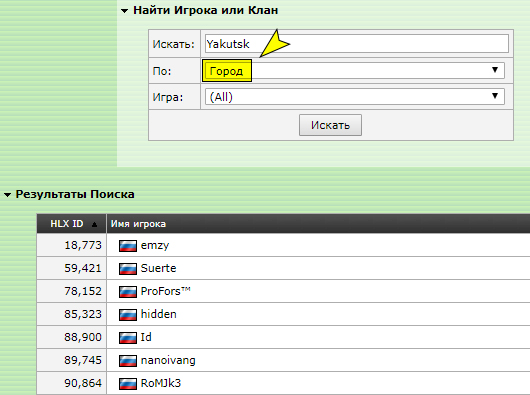Screen dimensions: 530x395
Task: Click the flag icon in the Id row
Action: tap(128, 338)
